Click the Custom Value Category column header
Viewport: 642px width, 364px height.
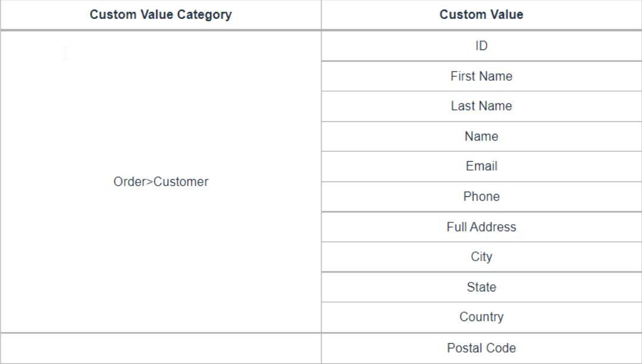click(x=160, y=15)
